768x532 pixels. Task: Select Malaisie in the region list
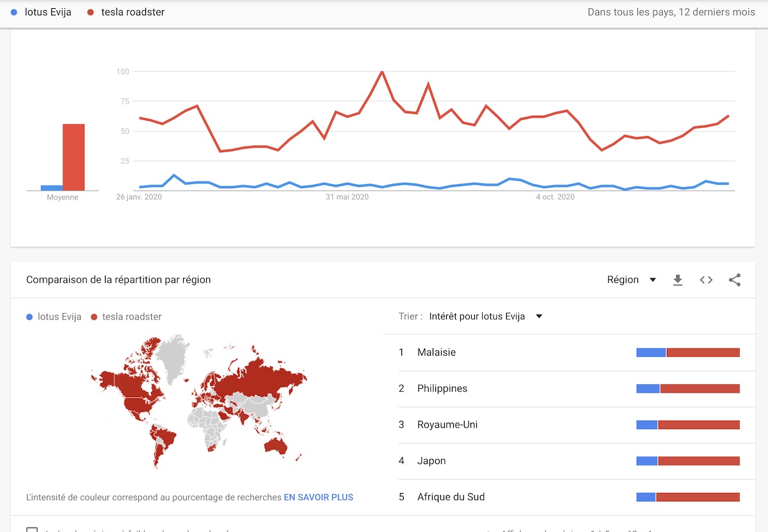click(x=436, y=352)
